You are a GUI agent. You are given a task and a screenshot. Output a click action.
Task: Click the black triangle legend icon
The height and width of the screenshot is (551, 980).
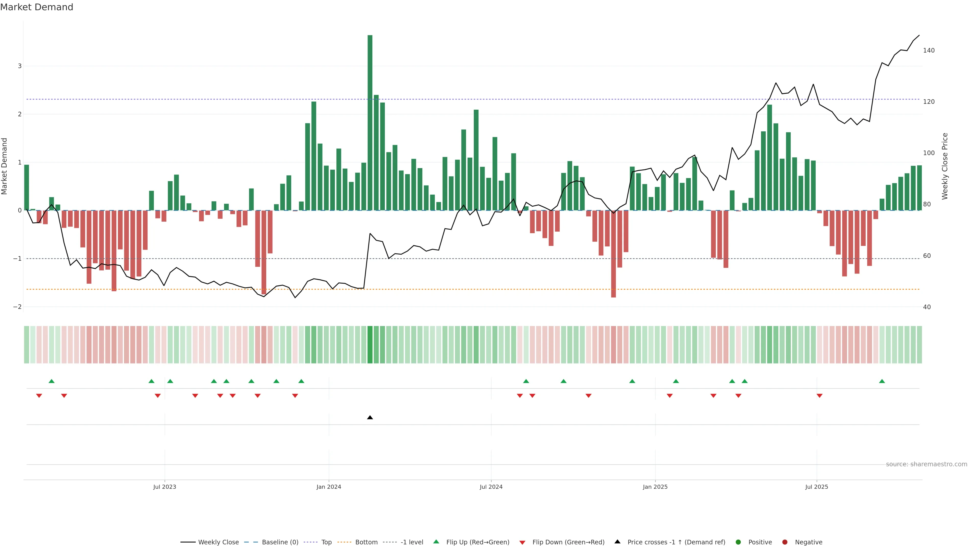(x=617, y=542)
